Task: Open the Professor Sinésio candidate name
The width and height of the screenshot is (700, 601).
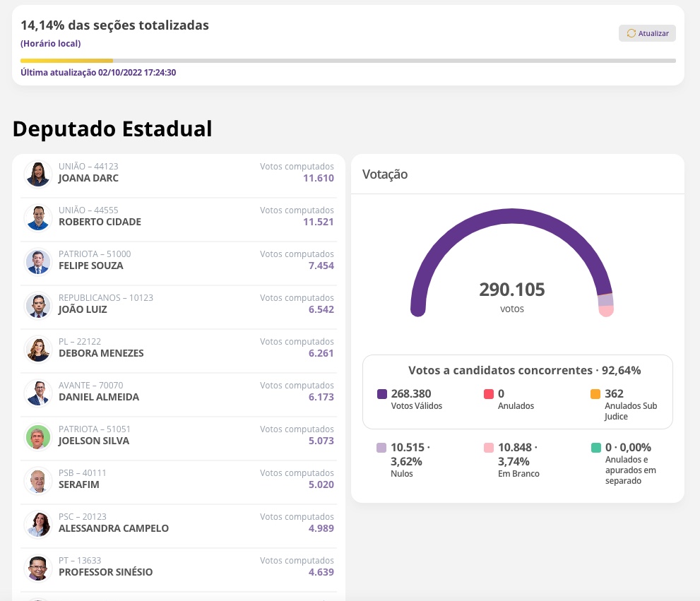Action: (x=105, y=572)
